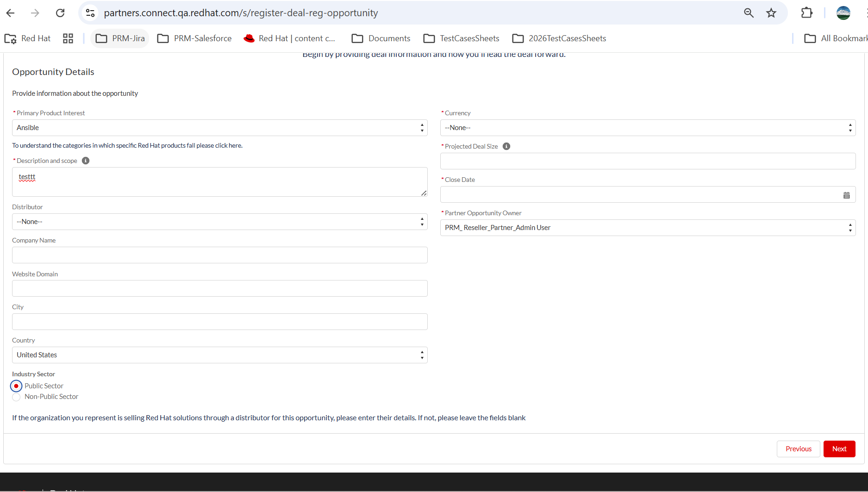The width and height of the screenshot is (868, 492).
Task: Bookmark this page with the star icon
Action: point(771,13)
